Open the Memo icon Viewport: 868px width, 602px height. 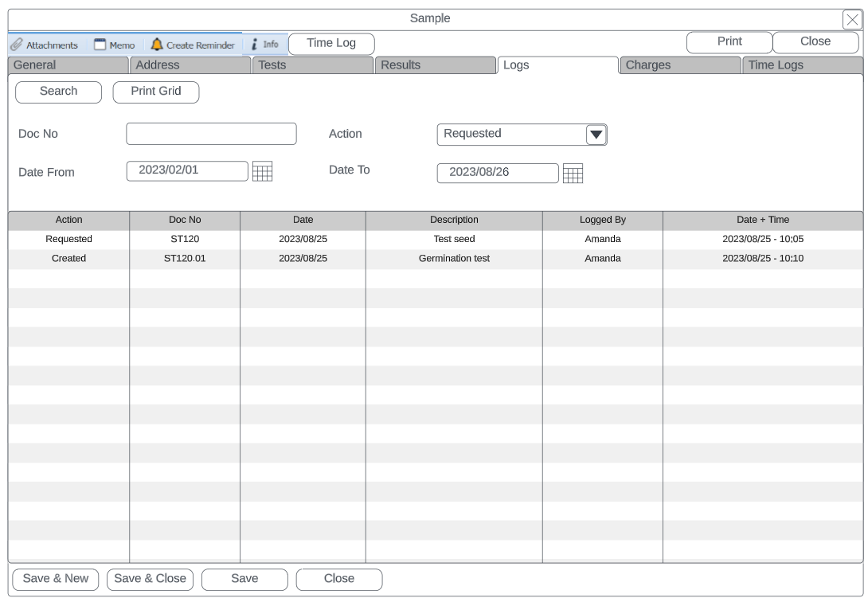(100, 45)
